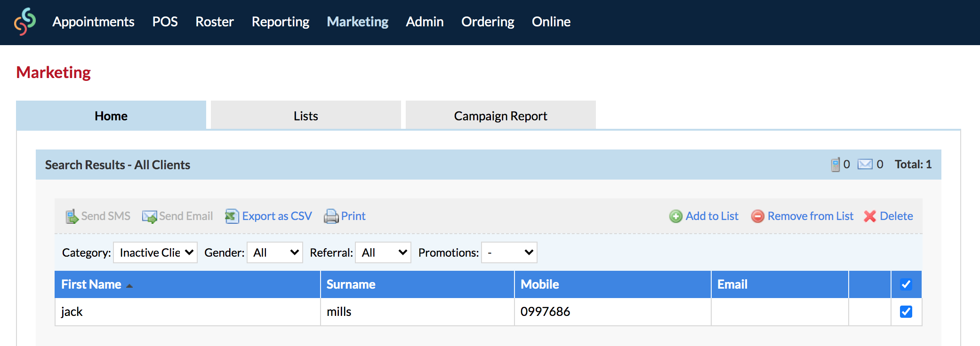Open the Admin menu
The width and height of the screenshot is (980, 346).
[x=425, y=22]
